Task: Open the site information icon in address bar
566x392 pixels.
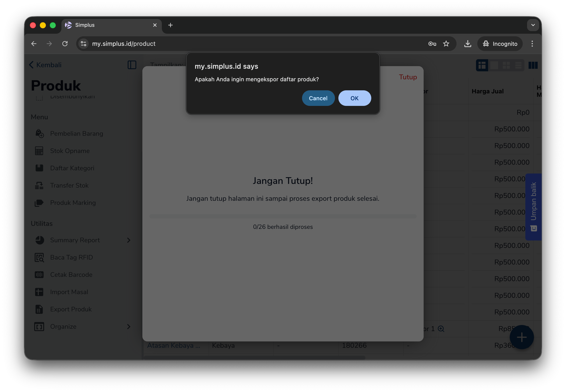Action: coord(84,44)
